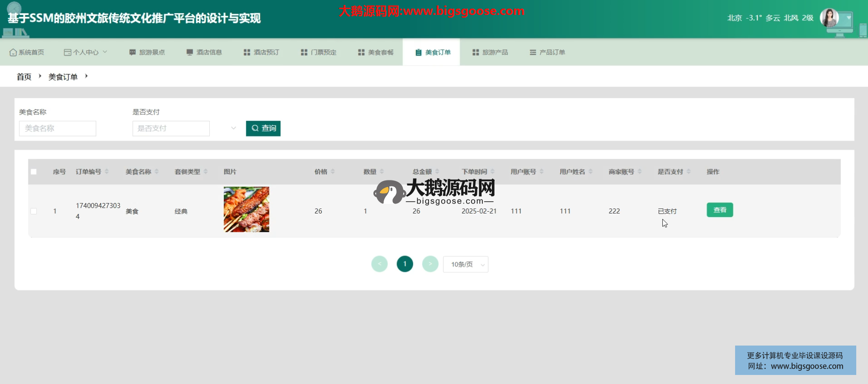The height and width of the screenshot is (384, 868).
Task: Click the 美食套餐 grid icon
Action: click(361, 52)
